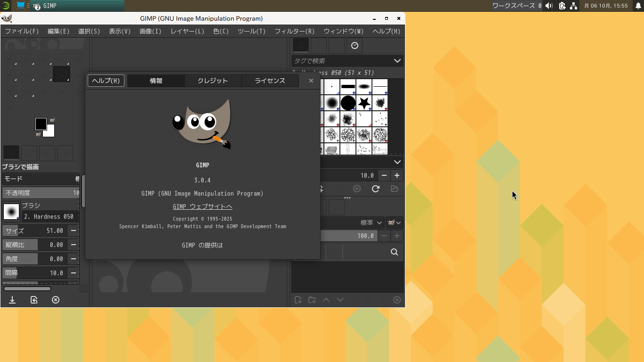Open the 編集(E) menu
644x362 pixels.
[x=58, y=31]
